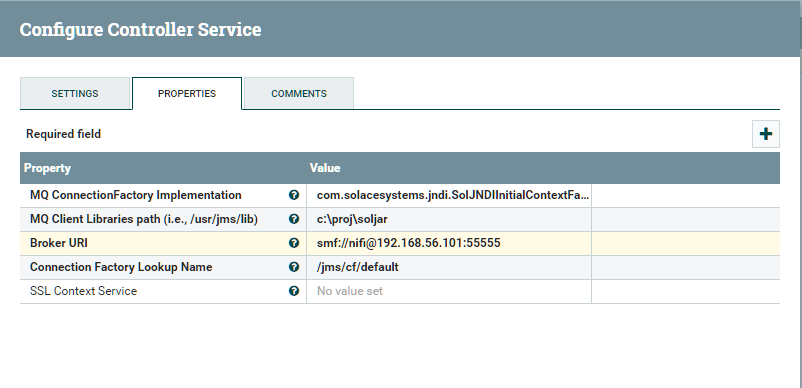This screenshot has width=802, height=388.
Task: Open the Comments tab
Action: coord(299,94)
